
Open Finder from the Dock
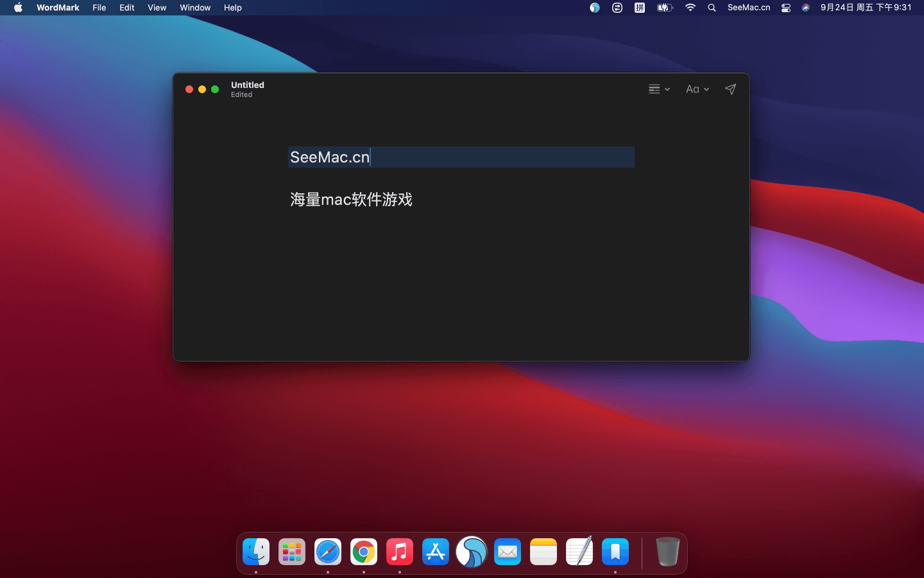[x=256, y=552]
